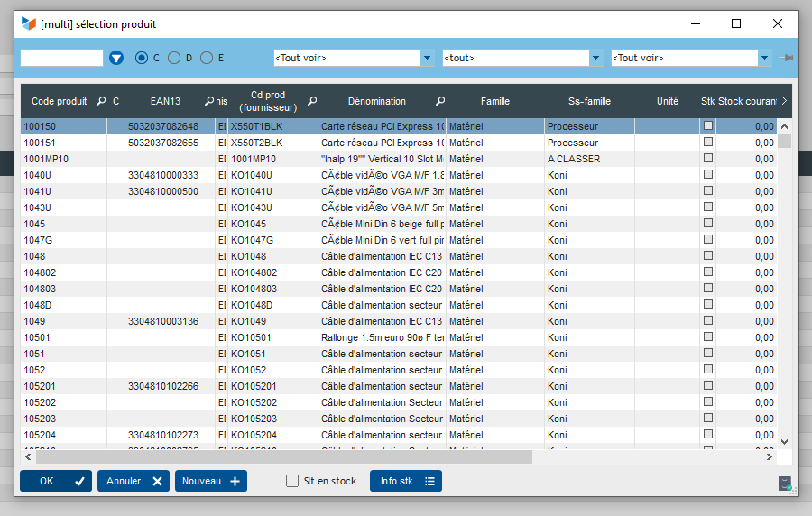Screen dimensions: 812x516
Task: Select the E radio button
Action: tap(207, 58)
